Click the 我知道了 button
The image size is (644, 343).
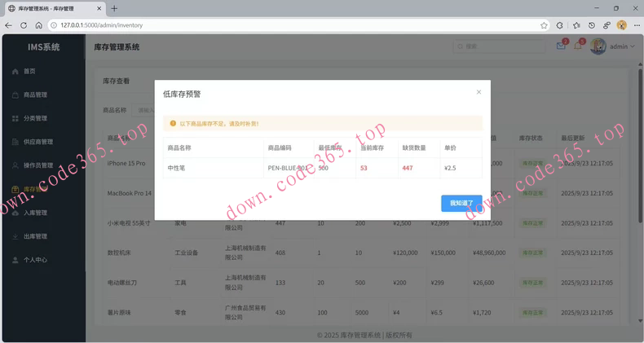pyautogui.click(x=461, y=203)
